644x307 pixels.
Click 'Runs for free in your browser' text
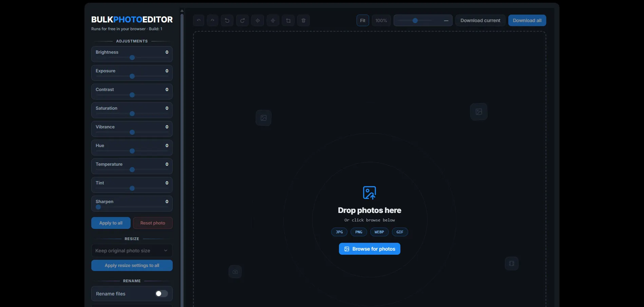click(118, 29)
